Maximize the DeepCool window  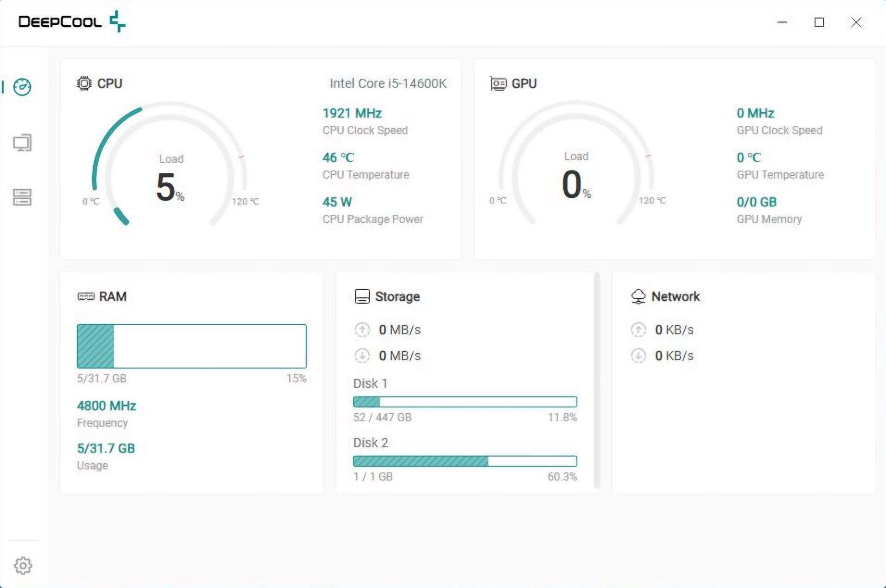[819, 22]
